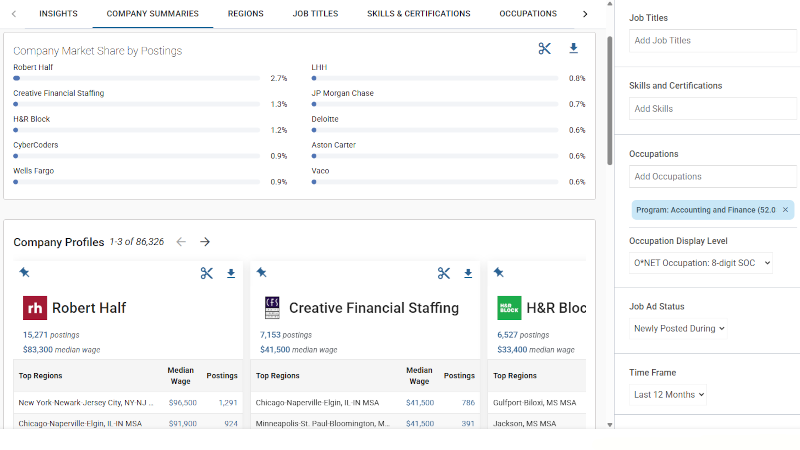Click Deloitte in market share list
The image size is (800, 450).
[325, 119]
